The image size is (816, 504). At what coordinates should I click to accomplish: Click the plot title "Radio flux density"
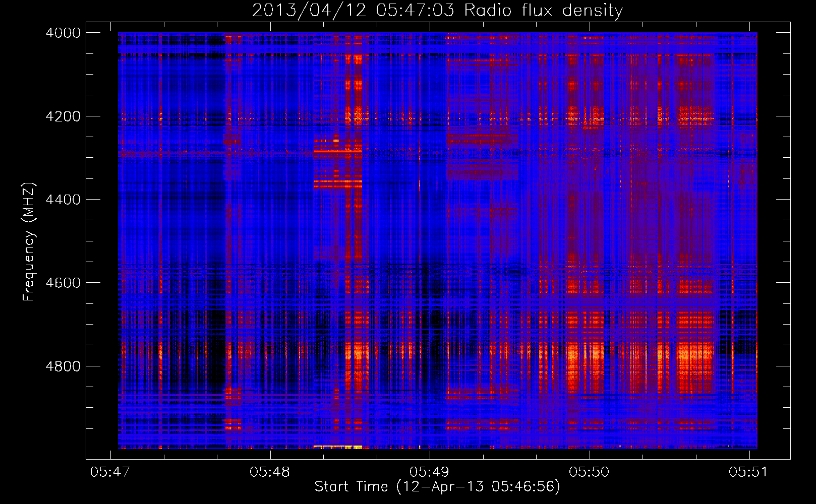(x=543, y=11)
